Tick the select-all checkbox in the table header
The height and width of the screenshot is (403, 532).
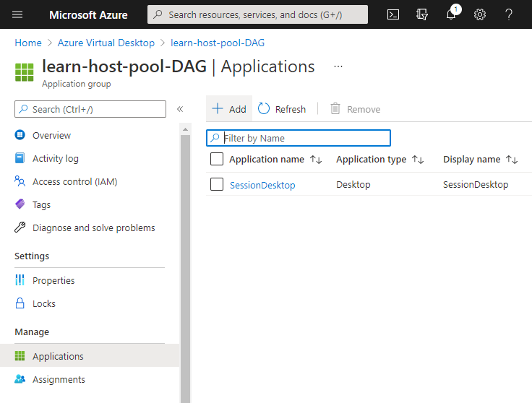click(x=217, y=159)
